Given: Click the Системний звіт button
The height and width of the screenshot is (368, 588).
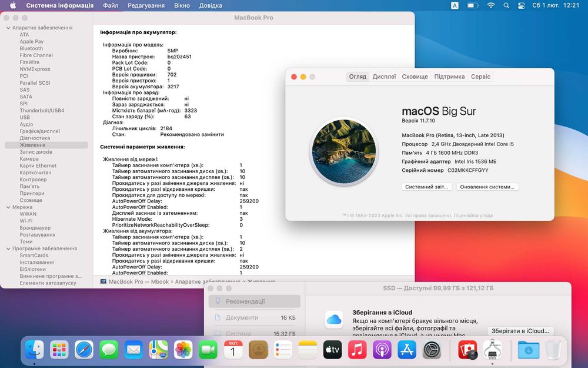Looking at the screenshot, I should click(426, 187).
